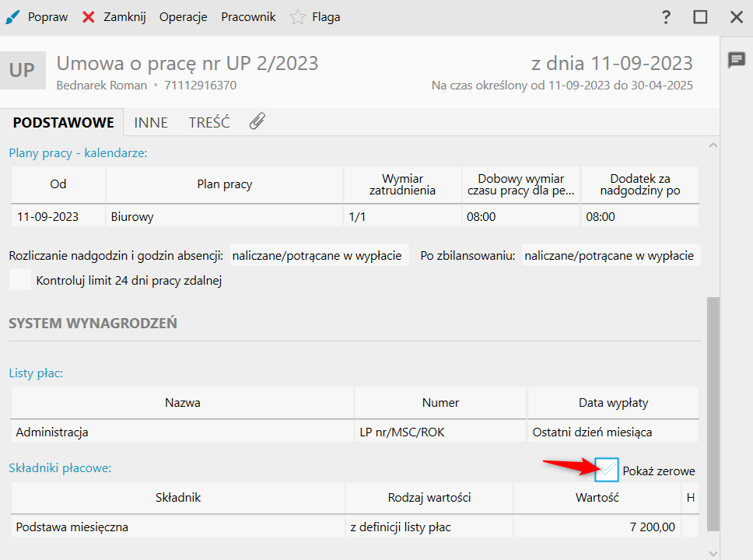Click the Zamknij label in the toolbar
This screenshot has height=560, width=753.
click(124, 17)
